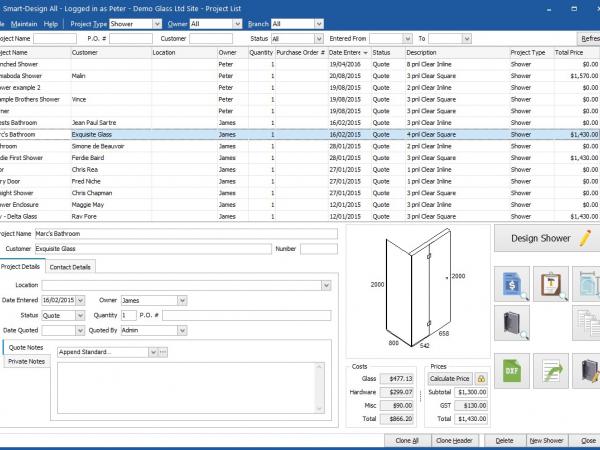Click inside the Quote Notes text area
This screenshot has height=450, width=600.
pos(187,388)
